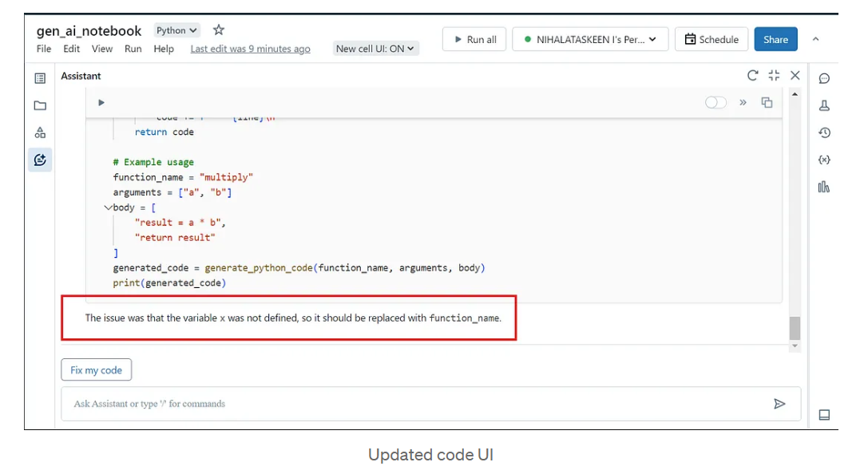Open the variables panel on the right sidebar
This screenshot has width=868, height=474.
coord(824,160)
